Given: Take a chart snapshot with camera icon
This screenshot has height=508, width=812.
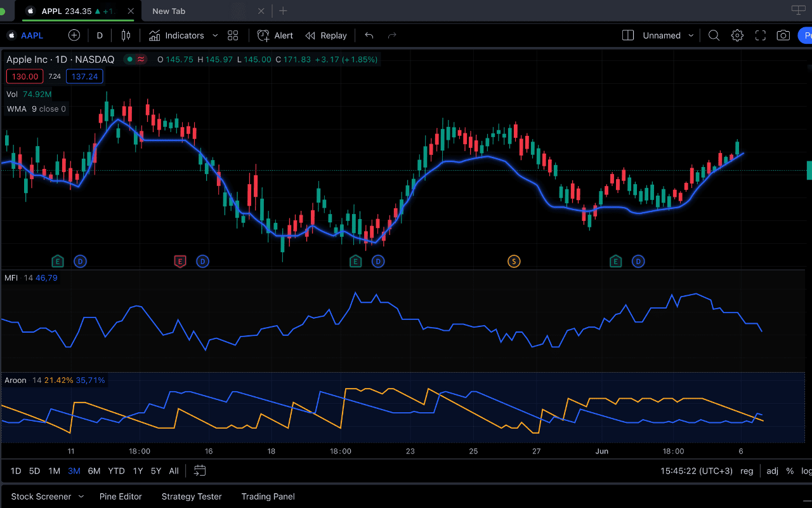Looking at the screenshot, I should click(x=783, y=36).
